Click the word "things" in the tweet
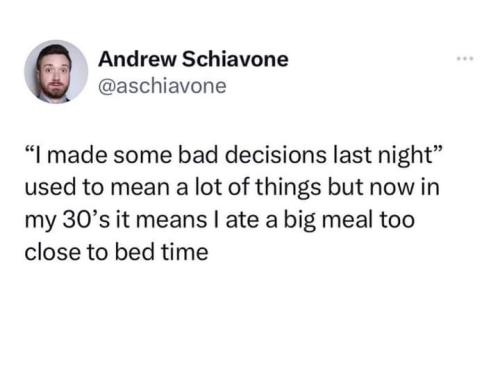The height and width of the screenshot is (378, 500). [289, 188]
